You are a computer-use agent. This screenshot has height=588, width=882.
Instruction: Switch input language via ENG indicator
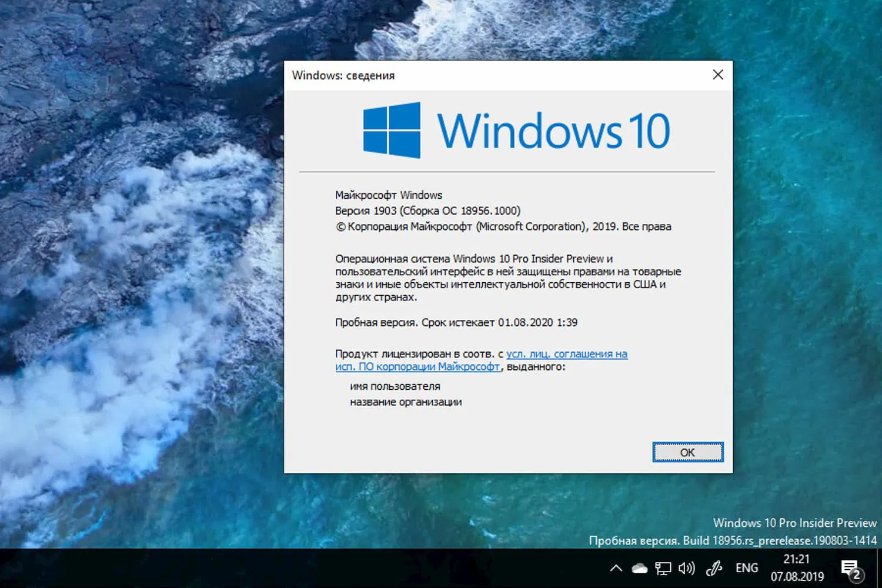point(746,568)
